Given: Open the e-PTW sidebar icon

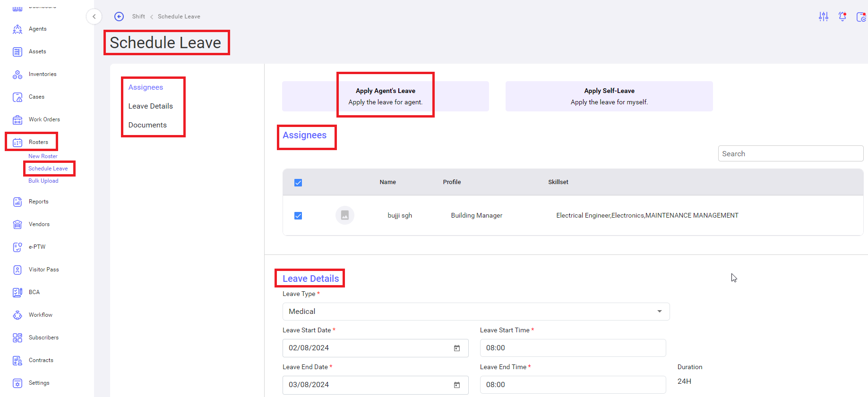Looking at the screenshot, I should click(17, 247).
